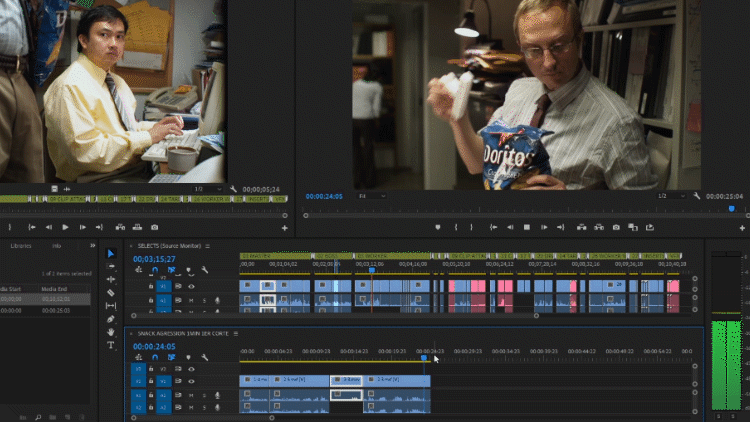This screenshot has height=422, width=750.
Task: Toggle Linked Selection in SNACK AGRESSION timeline
Action: [171, 357]
